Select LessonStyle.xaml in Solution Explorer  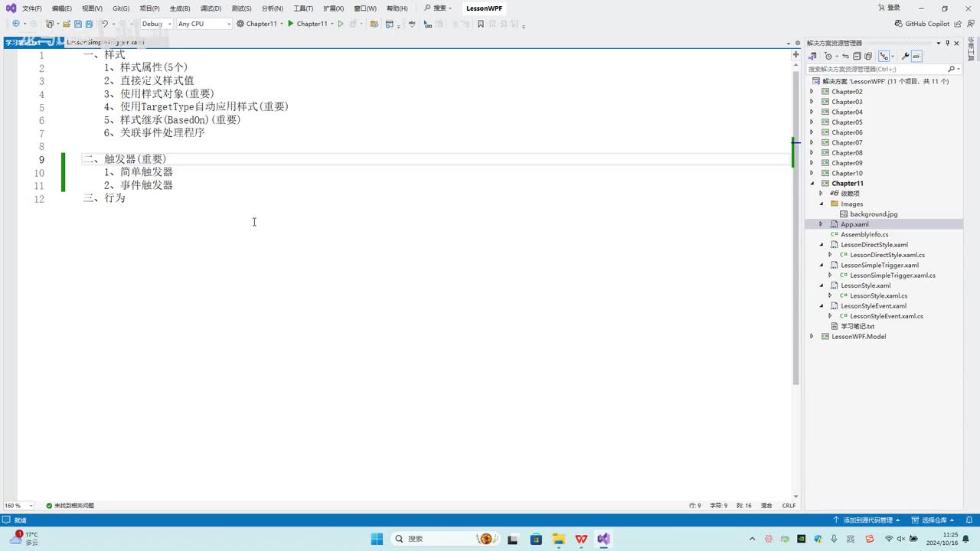[865, 285]
